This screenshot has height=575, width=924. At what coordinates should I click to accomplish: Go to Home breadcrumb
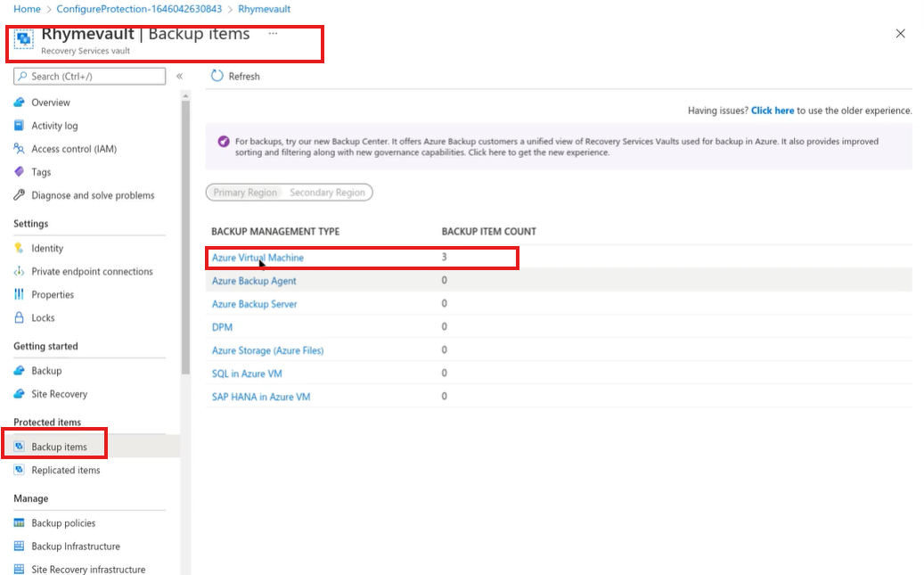27,9
